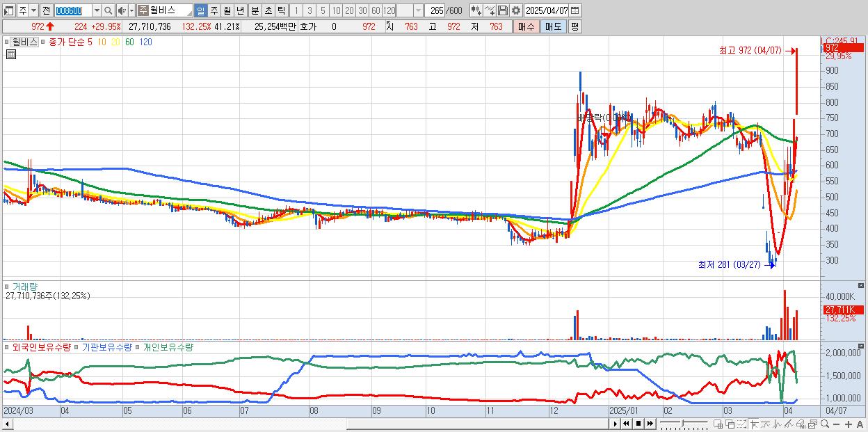The height and width of the screenshot is (432, 868).
Task: Click the overlapping windows icon at bottom
Action: pyautogui.click(x=730, y=424)
